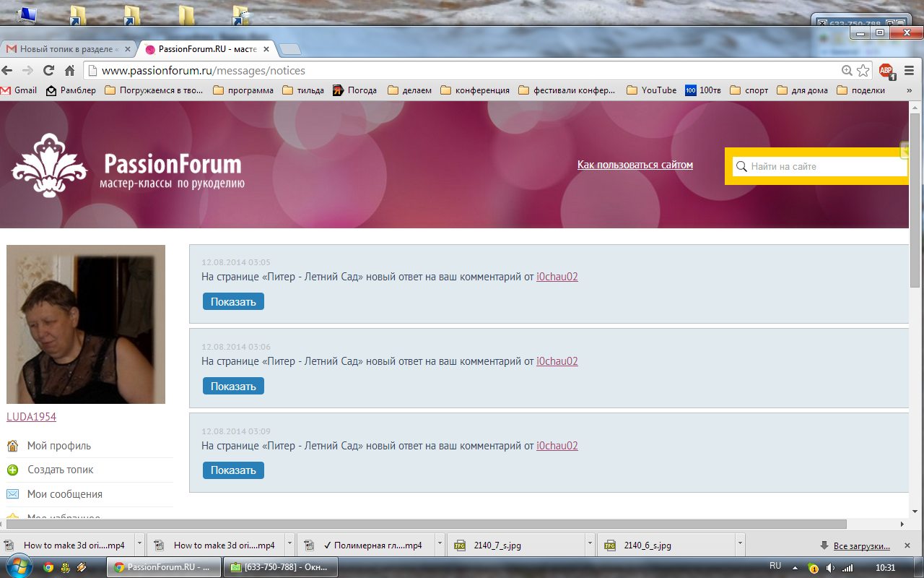Switch to the Gmail tab "Новый топик в разделе"
924x578 pixels.
[68, 49]
